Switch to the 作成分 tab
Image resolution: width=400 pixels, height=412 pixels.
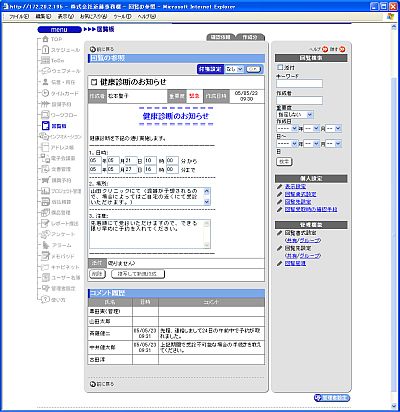(x=250, y=37)
